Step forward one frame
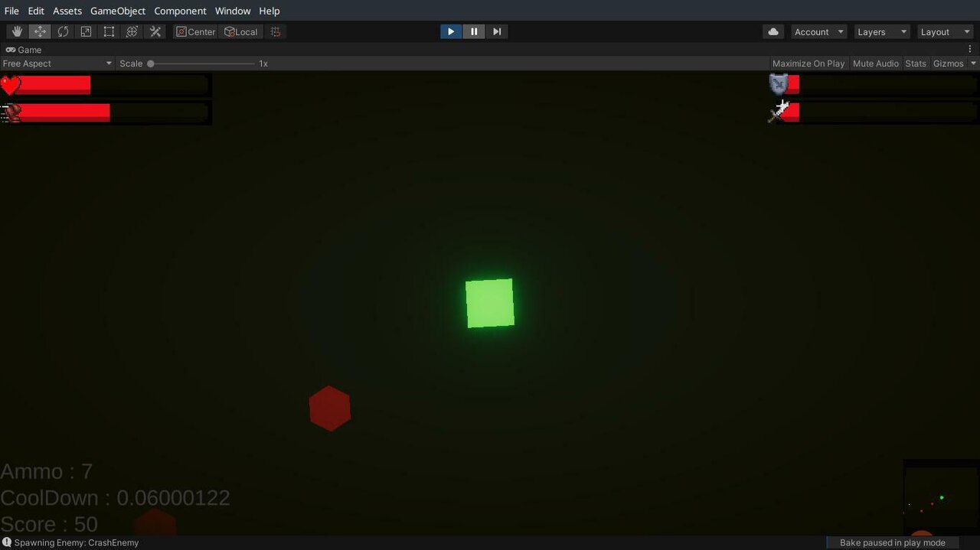980x550 pixels. (x=497, y=31)
